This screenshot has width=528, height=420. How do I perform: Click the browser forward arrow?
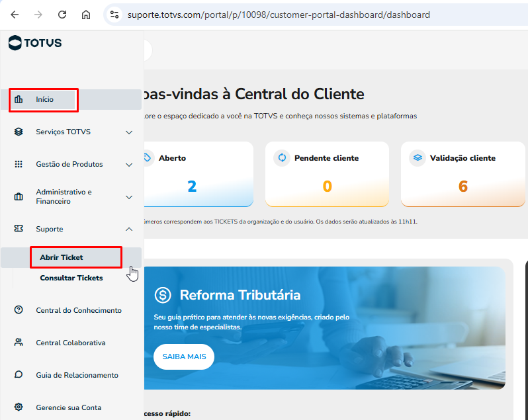coord(38,15)
